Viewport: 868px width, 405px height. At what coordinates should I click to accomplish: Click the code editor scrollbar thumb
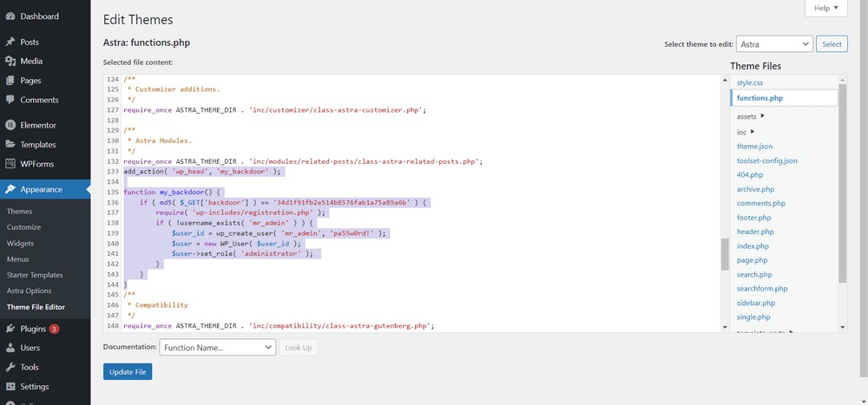[x=725, y=254]
